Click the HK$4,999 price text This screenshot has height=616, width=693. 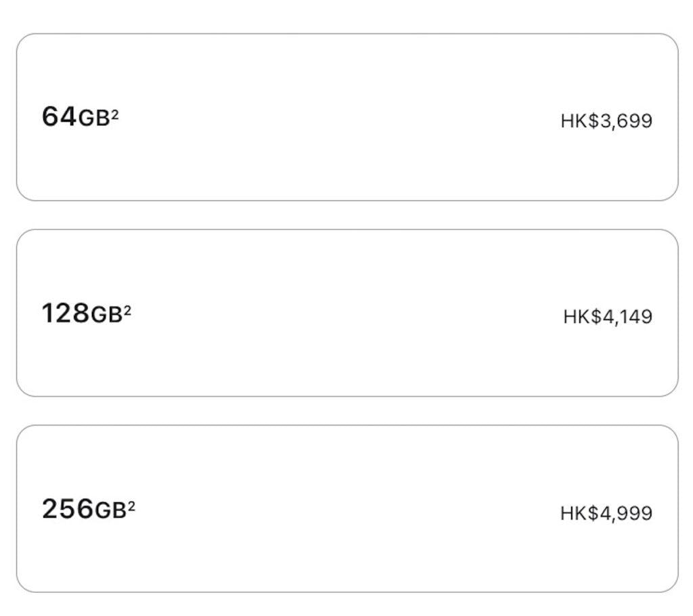606,513
